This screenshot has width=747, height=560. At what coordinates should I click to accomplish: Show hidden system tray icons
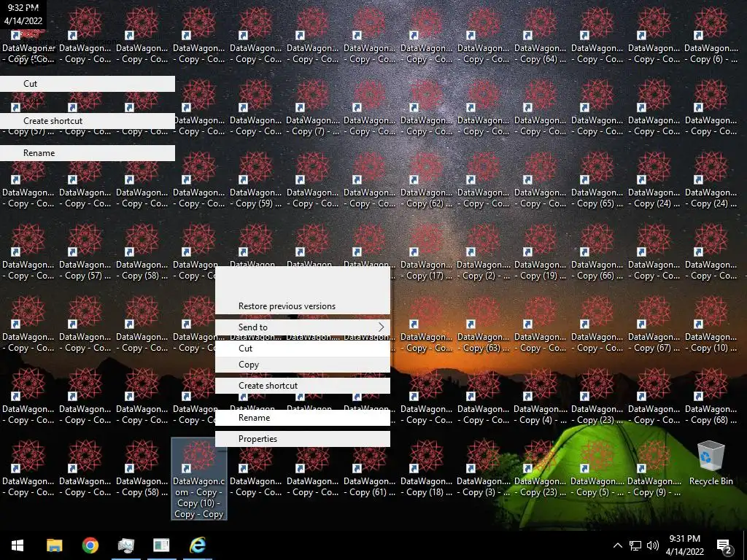coord(617,545)
